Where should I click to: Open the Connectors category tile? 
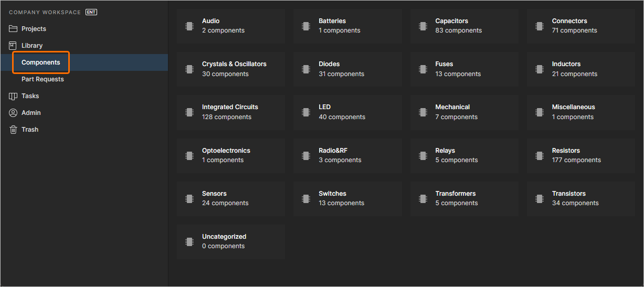580,26
